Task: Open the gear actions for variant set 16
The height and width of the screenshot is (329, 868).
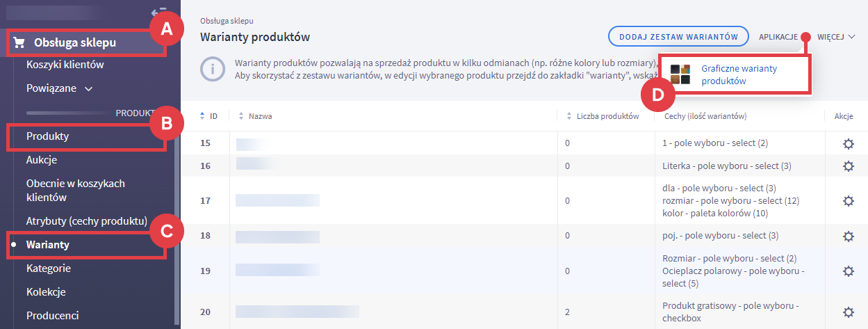Action: [x=848, y=166]
